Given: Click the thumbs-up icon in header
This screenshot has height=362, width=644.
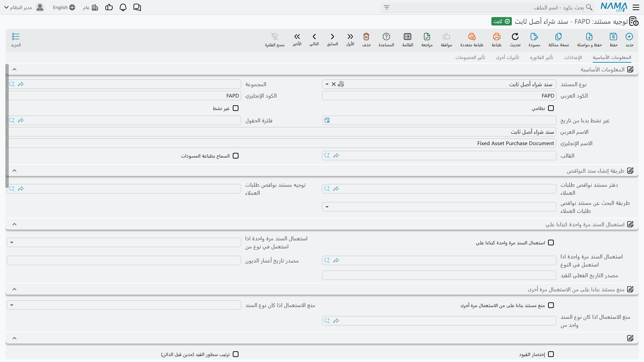Looking at the screenshot, I should [x=109, y=7].
